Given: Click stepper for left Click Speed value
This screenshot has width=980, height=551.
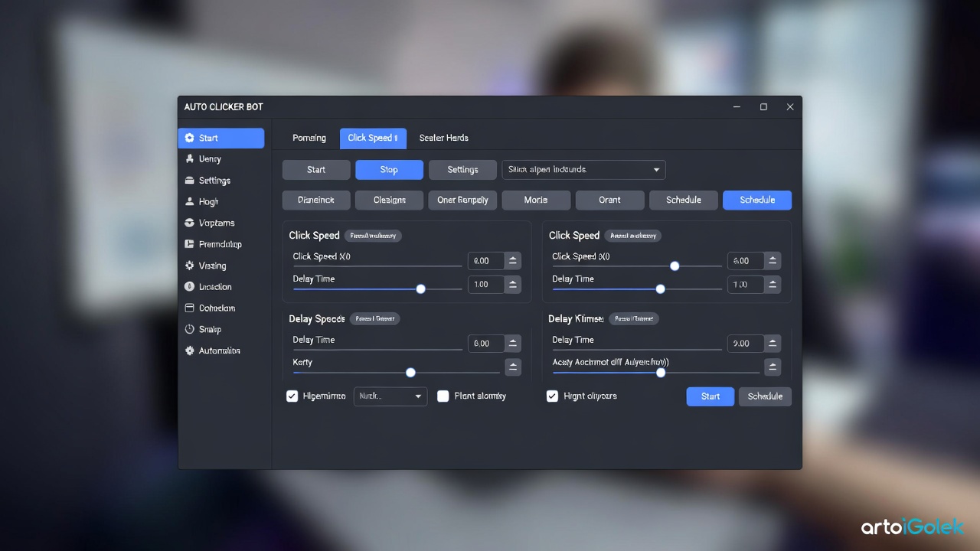Looking at the screenshot, I should [x=513, y=261].
